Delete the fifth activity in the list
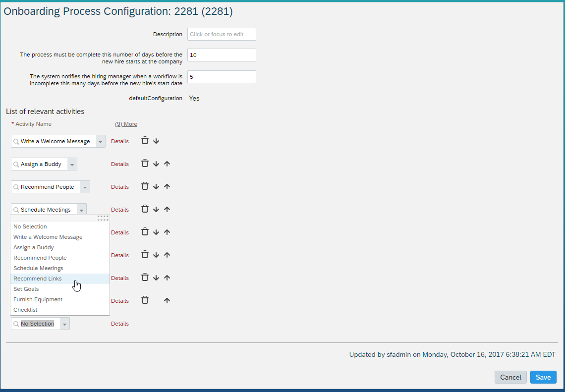 pos(145,231)
